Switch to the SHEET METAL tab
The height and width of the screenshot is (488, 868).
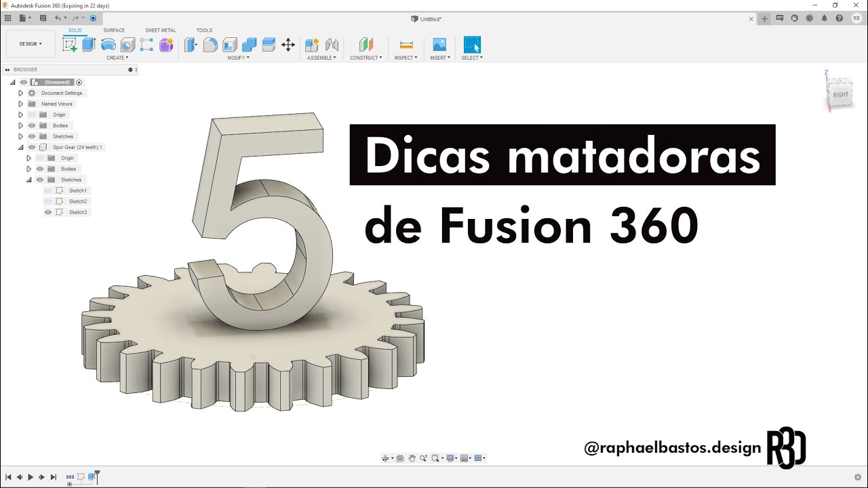tap(161, 30)
